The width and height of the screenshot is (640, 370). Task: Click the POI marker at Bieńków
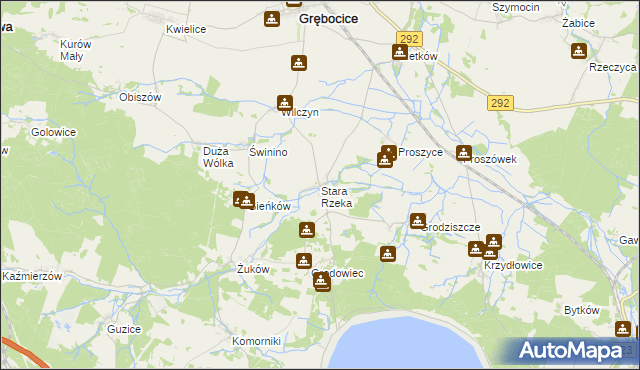pyautogui.click(x=247, y=201)
